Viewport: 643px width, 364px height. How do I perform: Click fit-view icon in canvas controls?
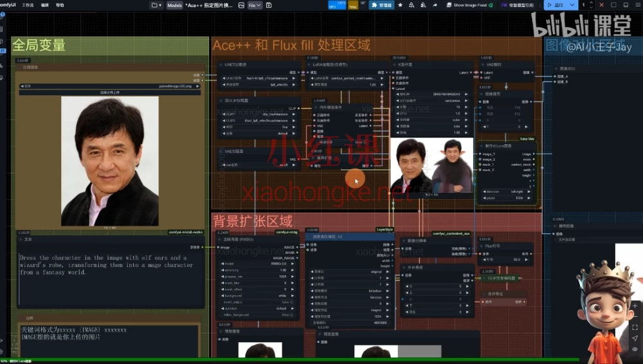pos(635,327)
